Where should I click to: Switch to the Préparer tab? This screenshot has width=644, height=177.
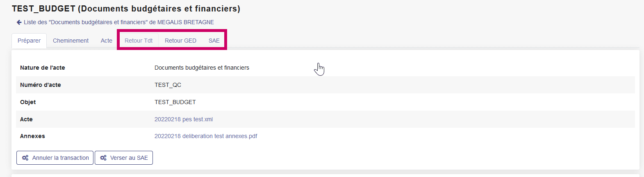click(x=29, y=41)
